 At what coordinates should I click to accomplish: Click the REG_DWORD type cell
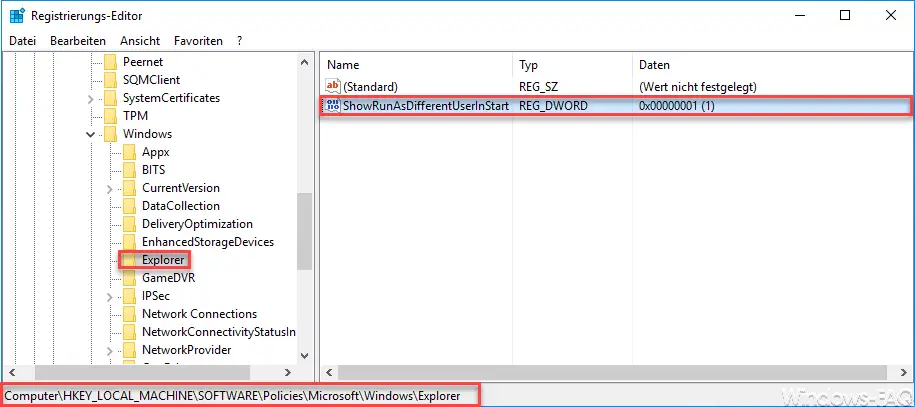coord(553,106)
